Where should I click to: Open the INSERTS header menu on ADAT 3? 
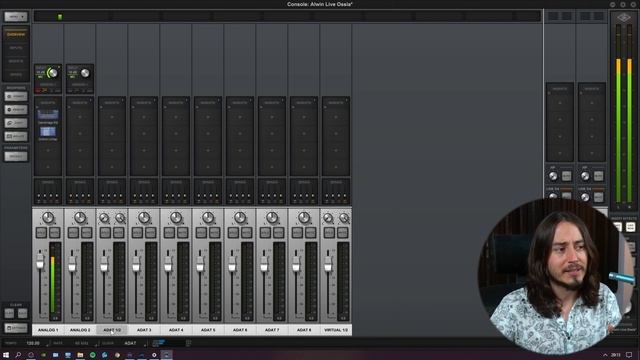click(x=144, y=102)
